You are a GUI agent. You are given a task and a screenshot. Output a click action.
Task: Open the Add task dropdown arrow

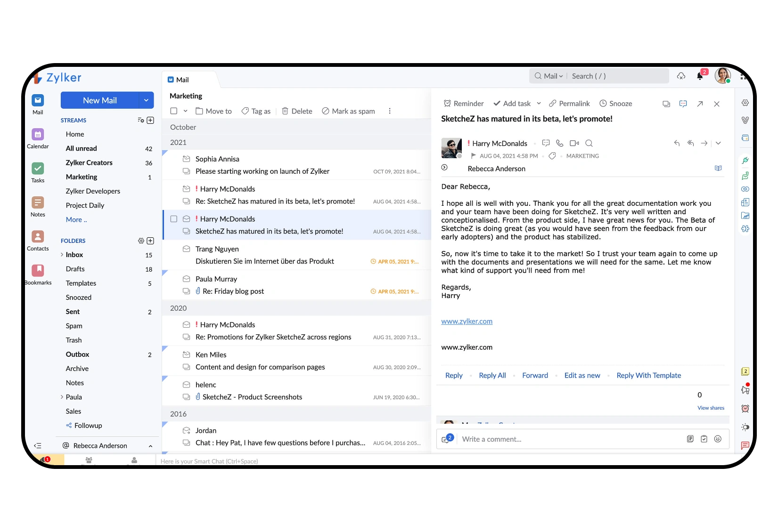539,104
